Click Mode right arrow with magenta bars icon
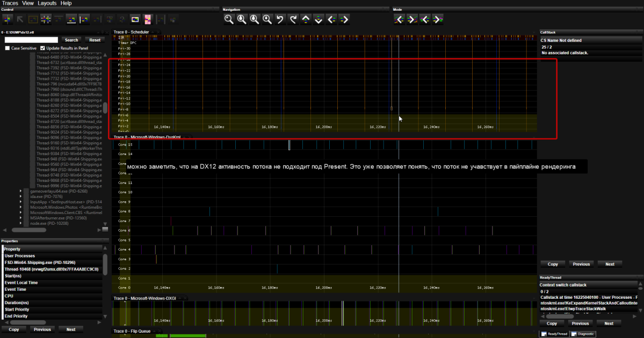 click(x=438, y=19)
